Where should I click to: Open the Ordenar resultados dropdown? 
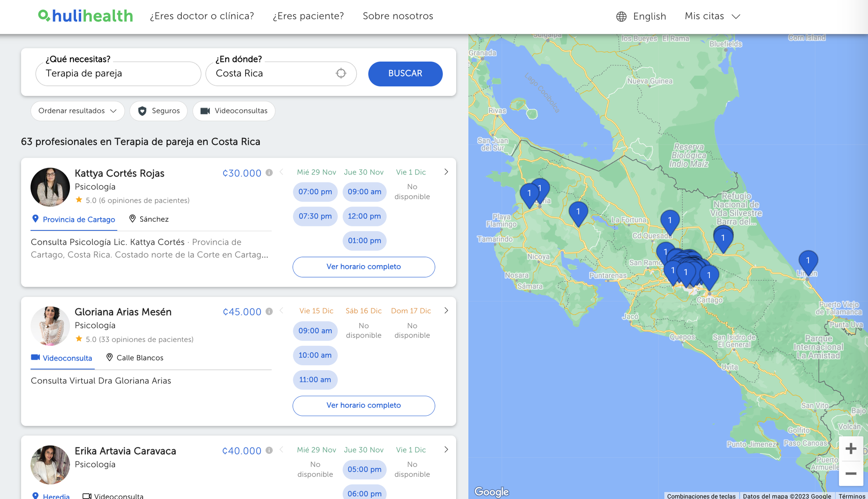[x=77, y=111]
